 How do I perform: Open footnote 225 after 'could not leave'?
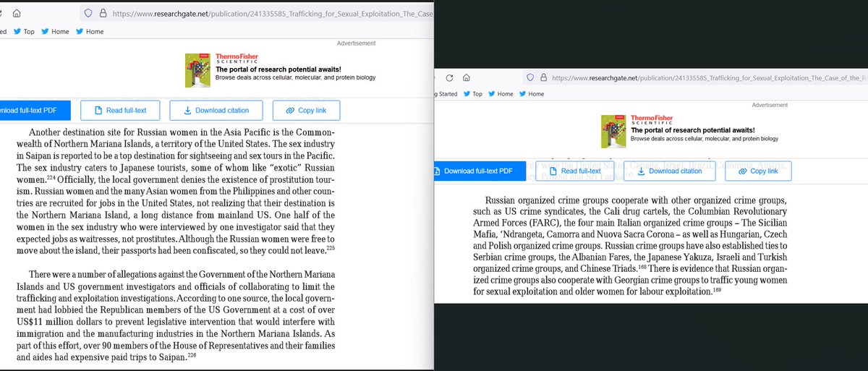click(x=330, y=248)
